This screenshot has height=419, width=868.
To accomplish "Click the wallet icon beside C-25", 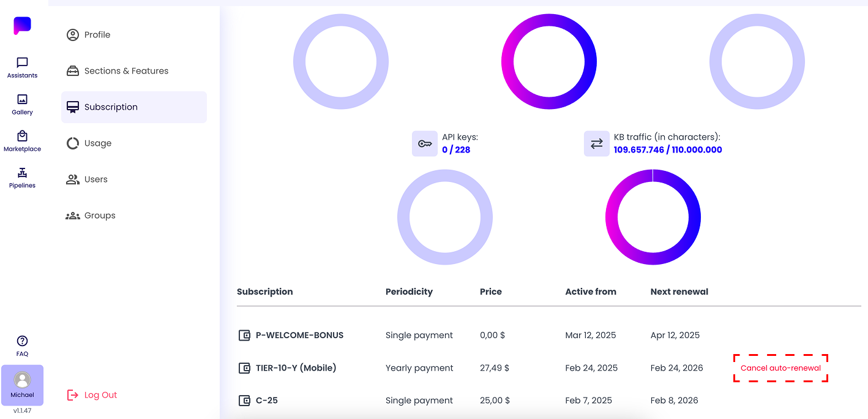I will click(244, 401).
